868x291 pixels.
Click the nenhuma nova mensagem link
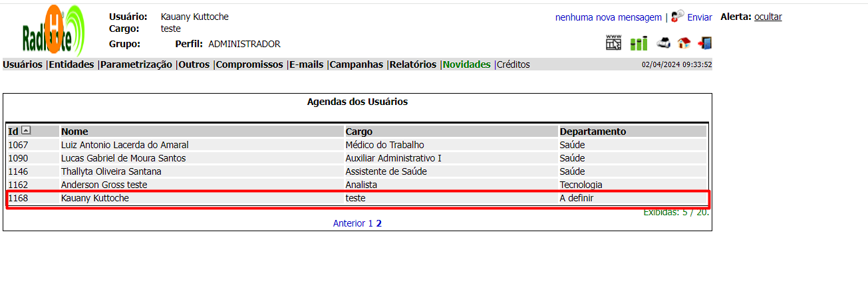(x=608, y=17)
